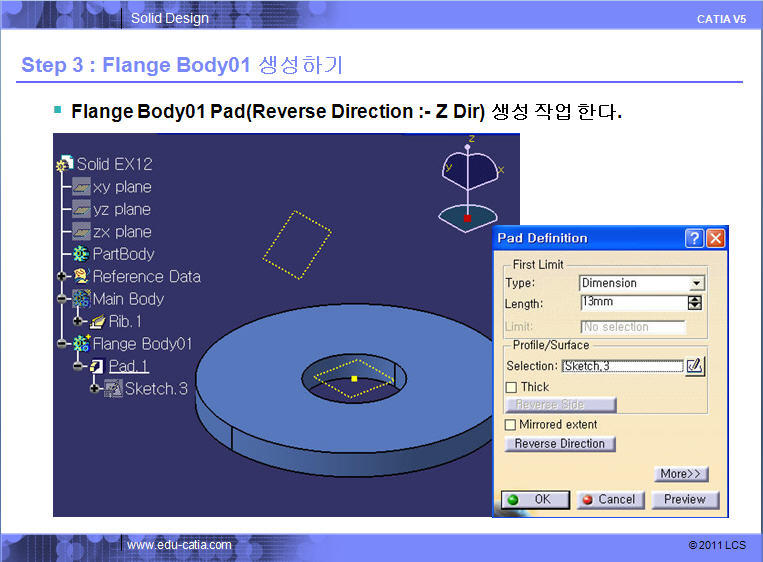Enable the Thick checkbox
This screenshot has width=763, height=562.
tap(512, 387)
